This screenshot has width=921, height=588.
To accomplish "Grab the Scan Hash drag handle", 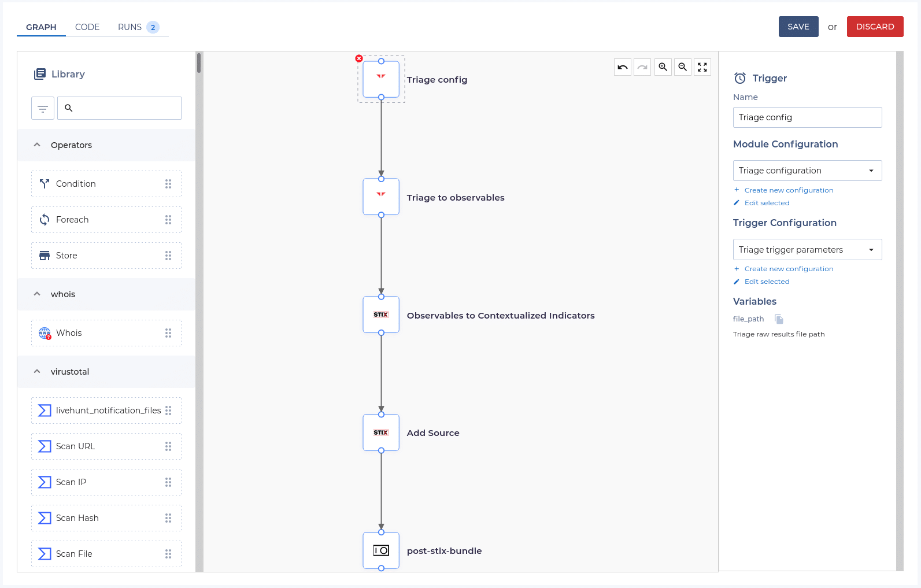I will (x=168, y=518).
